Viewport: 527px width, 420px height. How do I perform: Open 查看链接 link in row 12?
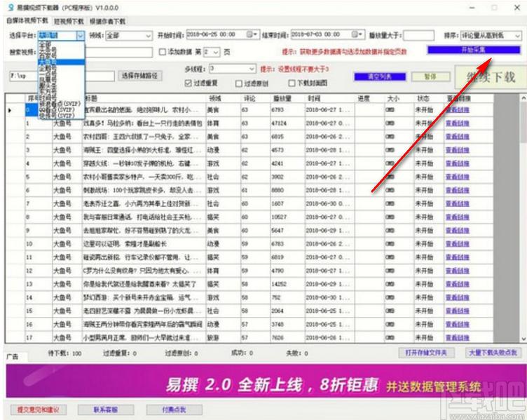click(458, 271)
